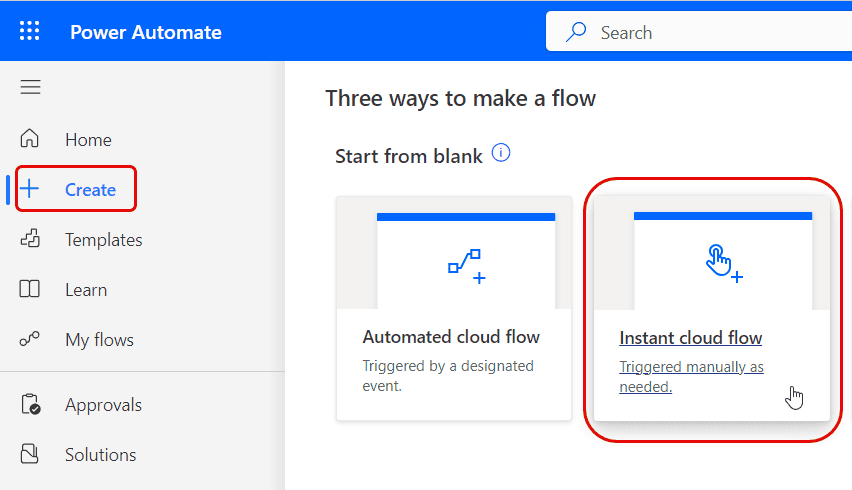Screen dimensions: 852x490
Task: Collapse the navigation with the hamburger icon
Action: click(x=30, y=87)
